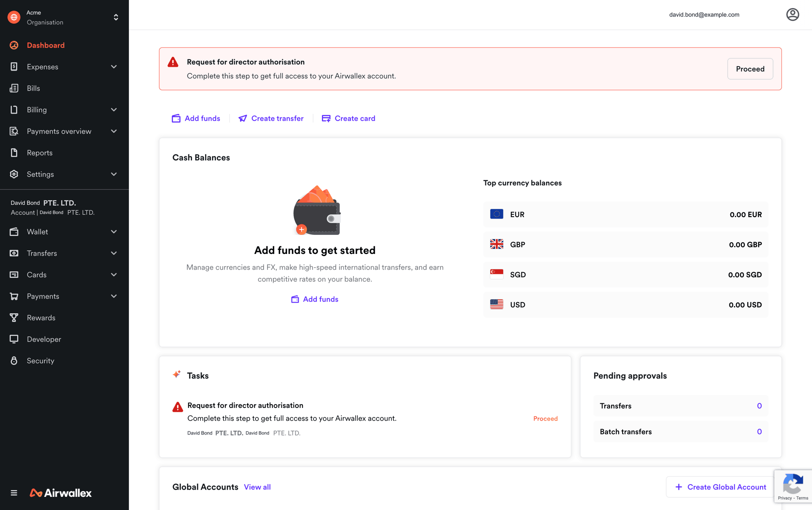Click the Transfers cash icon
The height and width of the screenshot is (510, 812).
point(14,253)
